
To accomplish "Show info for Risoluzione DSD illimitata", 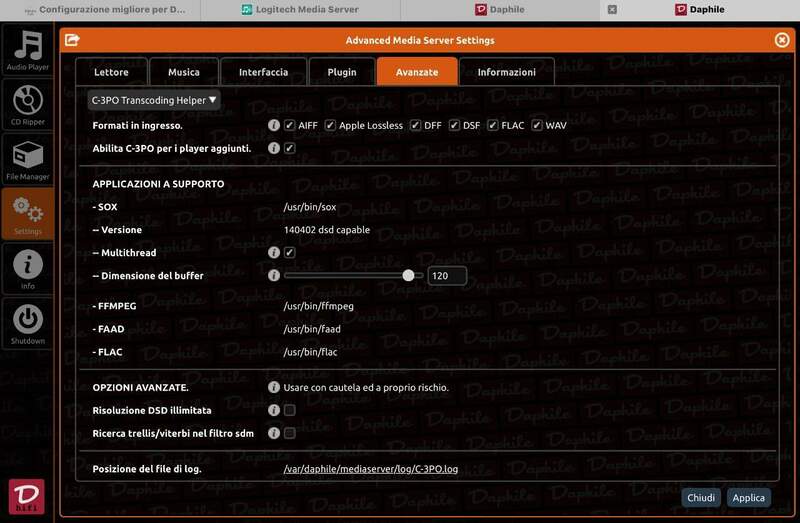I will point(273,410).
